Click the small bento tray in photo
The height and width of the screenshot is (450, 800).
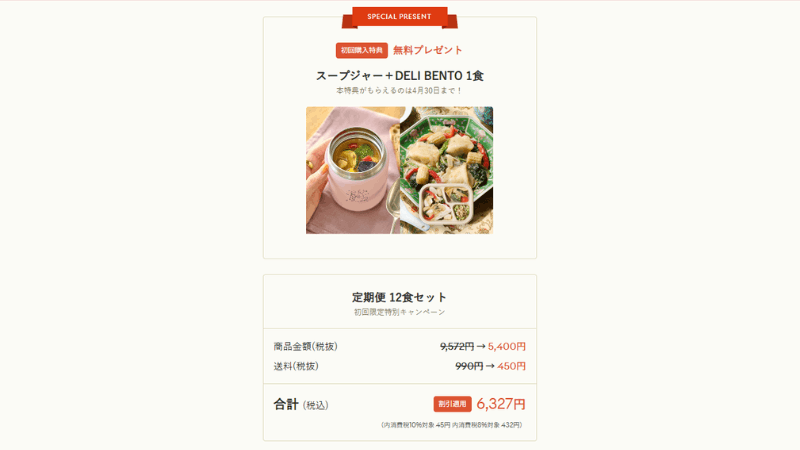pos(446,205)
